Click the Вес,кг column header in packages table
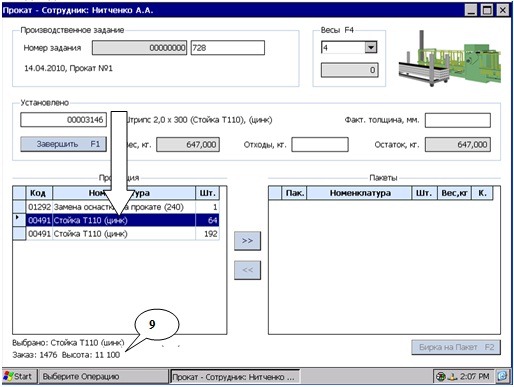This screenshot has height=387, width=514. click(x=454, y=193)
